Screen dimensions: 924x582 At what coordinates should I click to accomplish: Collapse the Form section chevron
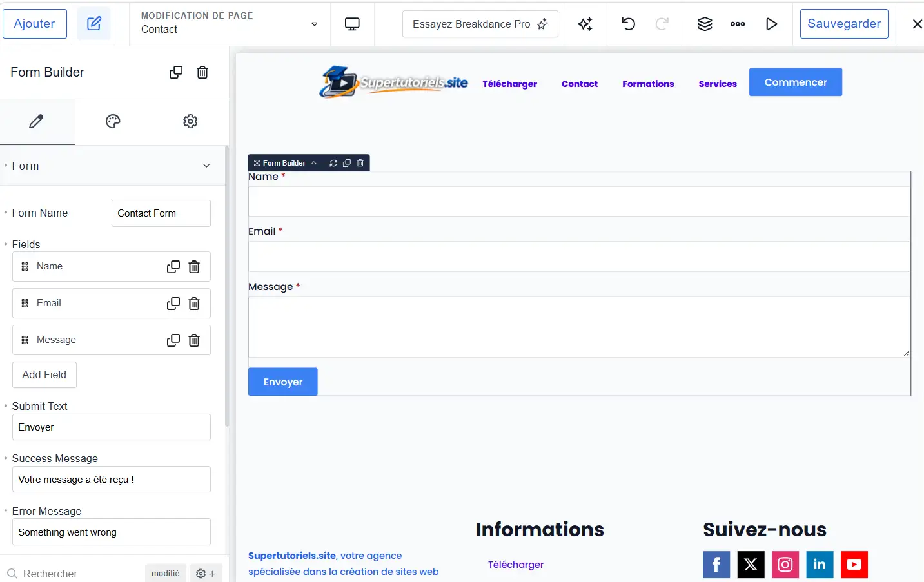pyautogui.click(x=206, y=166)
